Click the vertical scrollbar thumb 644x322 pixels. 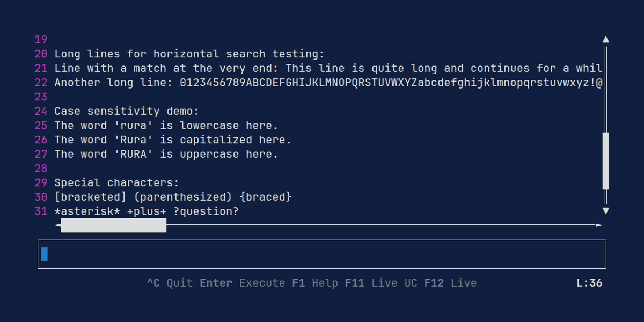tap(605, 161)
